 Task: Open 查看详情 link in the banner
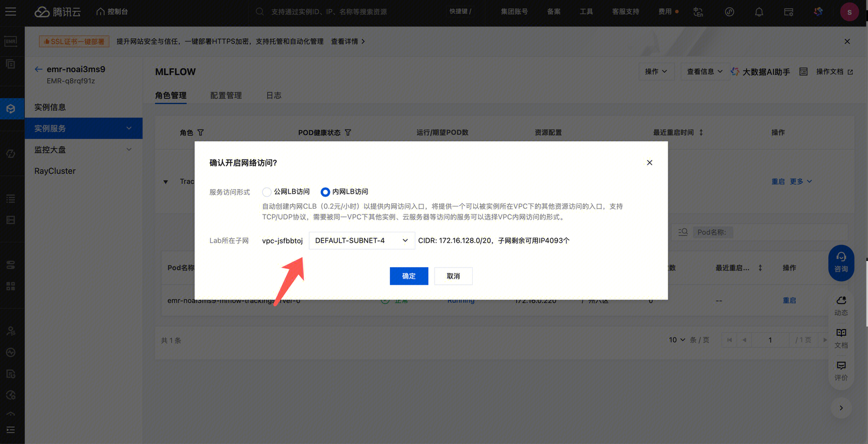[x=348, y=42]
